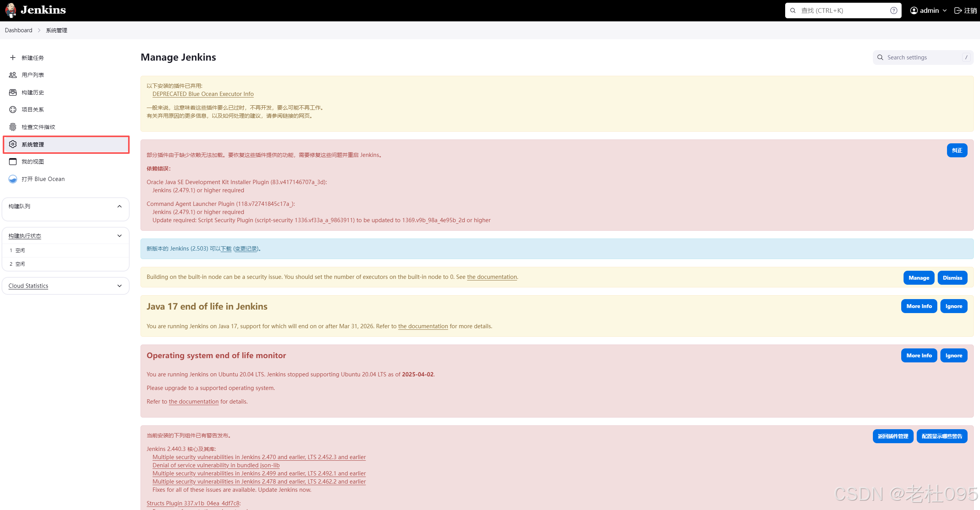Expand the Cloud Statistics panel
The width and height of the screenshot is (980, 510).
click(x=120, y=286)
